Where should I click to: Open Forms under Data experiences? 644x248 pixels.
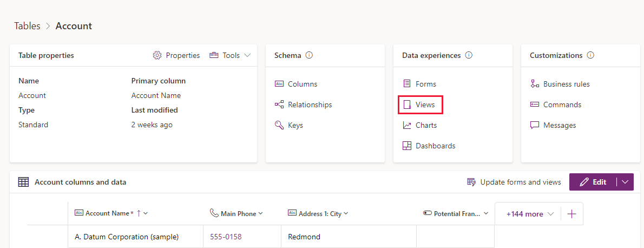pyautogui.click(x=419, y=84)
